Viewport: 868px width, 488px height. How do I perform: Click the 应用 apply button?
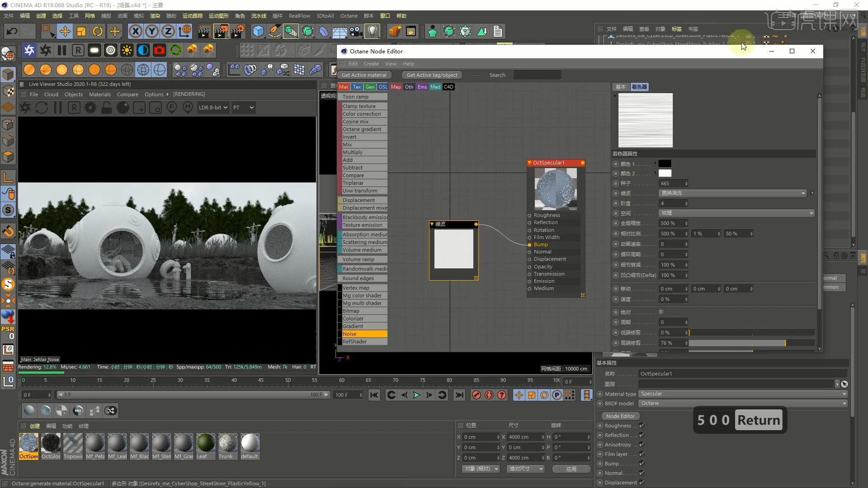(x=571, y=469)
